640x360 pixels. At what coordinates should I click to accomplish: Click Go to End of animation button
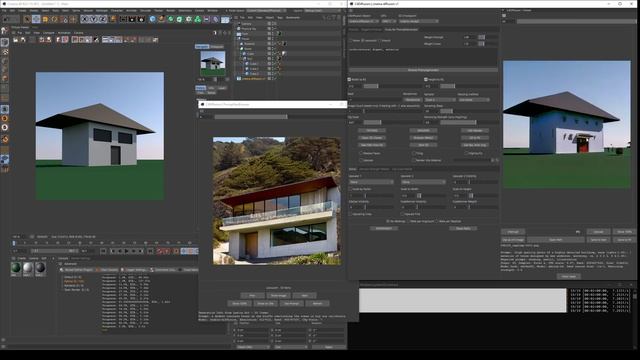(x=150, y=251)
